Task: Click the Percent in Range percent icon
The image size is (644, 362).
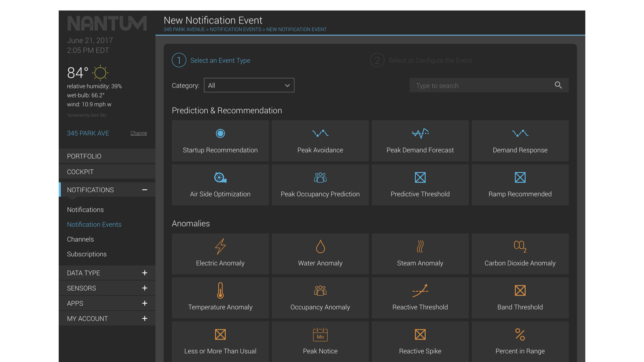Action: point(520,334)
